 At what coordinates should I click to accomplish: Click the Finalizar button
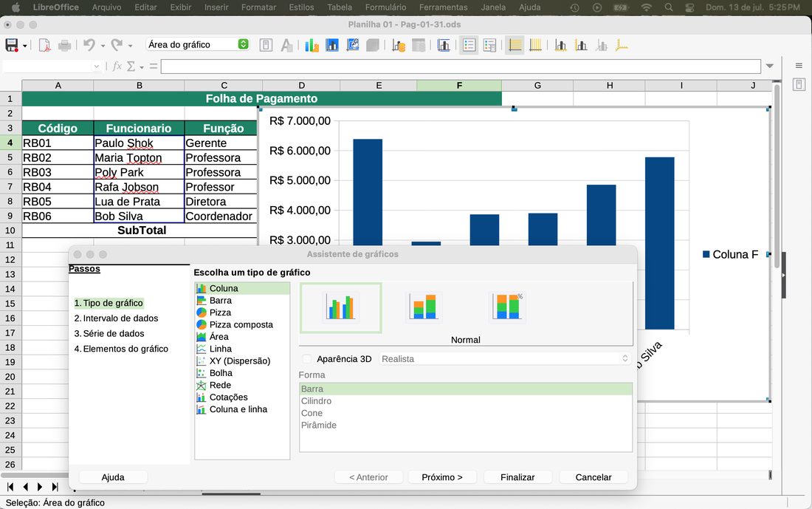coord(517,477)
